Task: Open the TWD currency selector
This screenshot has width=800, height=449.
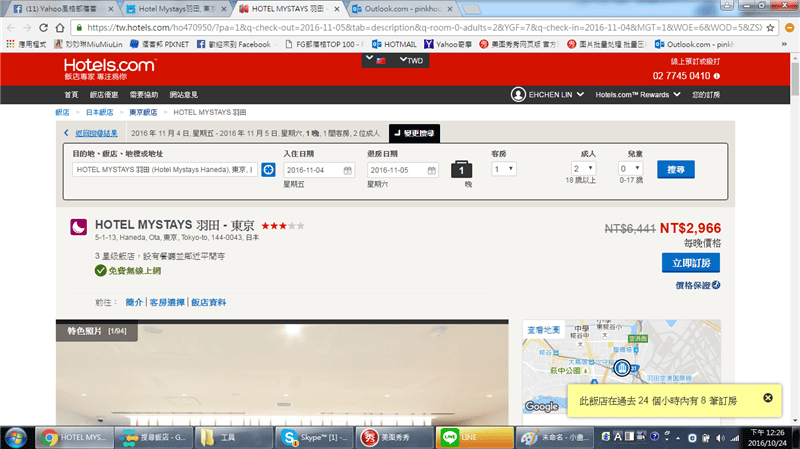Action: pyautogui.click(x=411, y=61)
